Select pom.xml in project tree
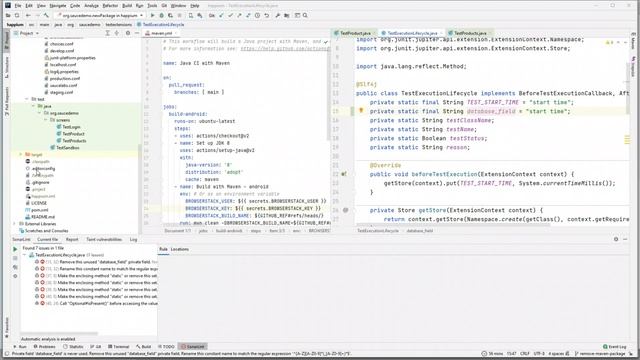Image resolution: width=640 pixels, height=360 pixels. point(40,210)
